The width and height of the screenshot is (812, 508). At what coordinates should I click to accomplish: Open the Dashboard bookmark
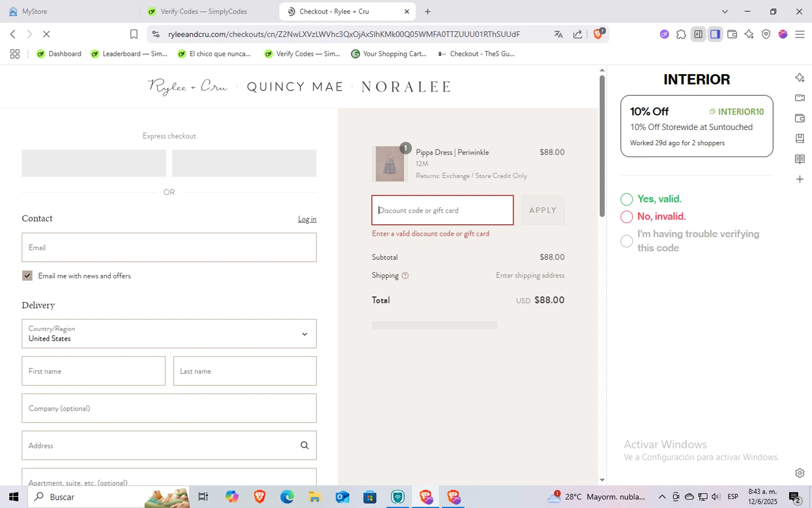[x=58, y=54]
